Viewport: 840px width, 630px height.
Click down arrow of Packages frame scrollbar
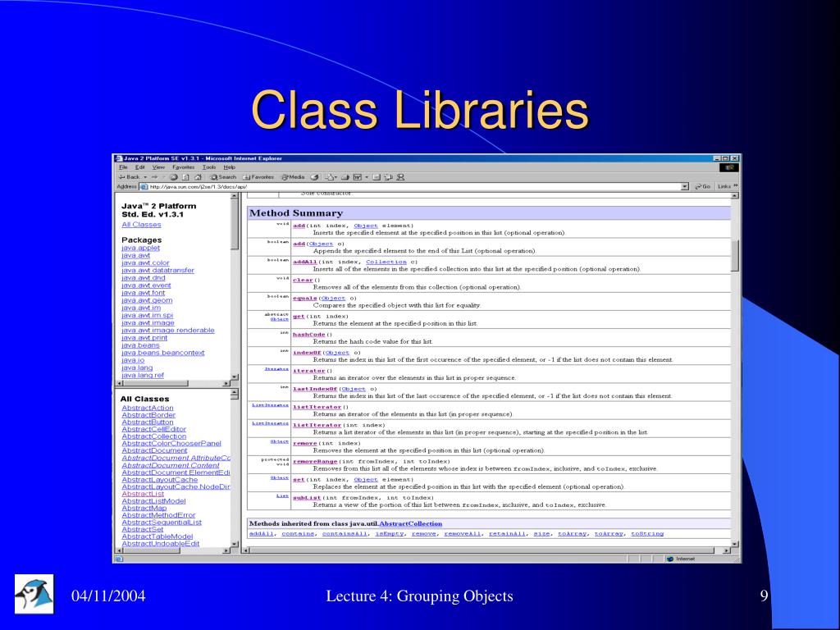[x=234, y=377]
